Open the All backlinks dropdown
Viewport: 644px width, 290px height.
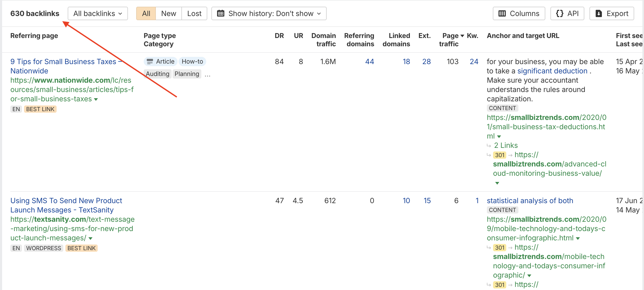[x=98, y=13]
